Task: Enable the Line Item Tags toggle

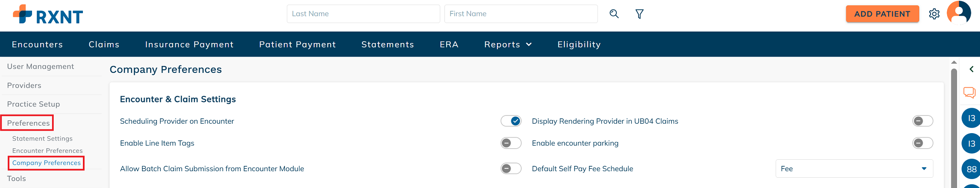Action: tap(511, 143)
